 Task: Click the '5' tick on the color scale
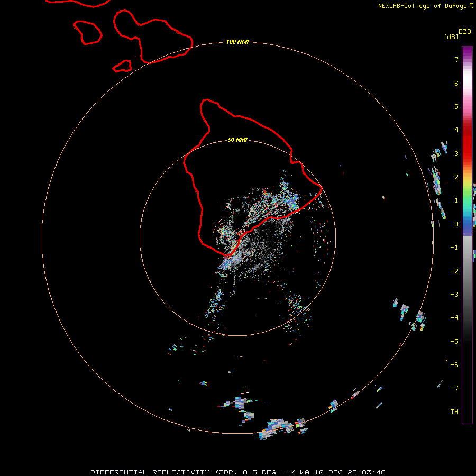(x=456, y=106)
